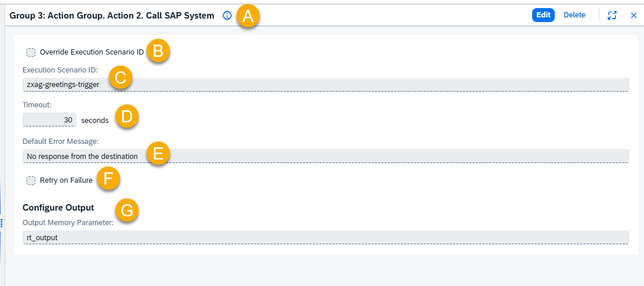Click the Default Error Message field
644x286 pixels.
(x=326, y=156)
